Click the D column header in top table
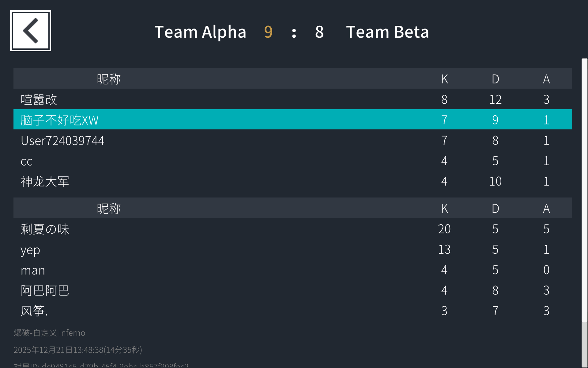588x368 pixels. (495, 79)
